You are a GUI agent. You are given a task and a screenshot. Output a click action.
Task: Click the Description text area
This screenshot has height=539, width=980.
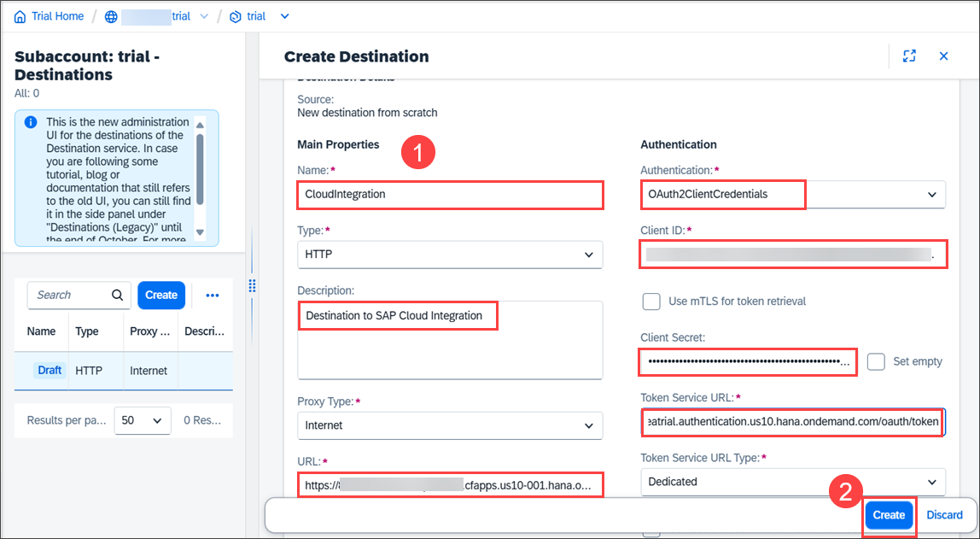click(x=450, y=339)
